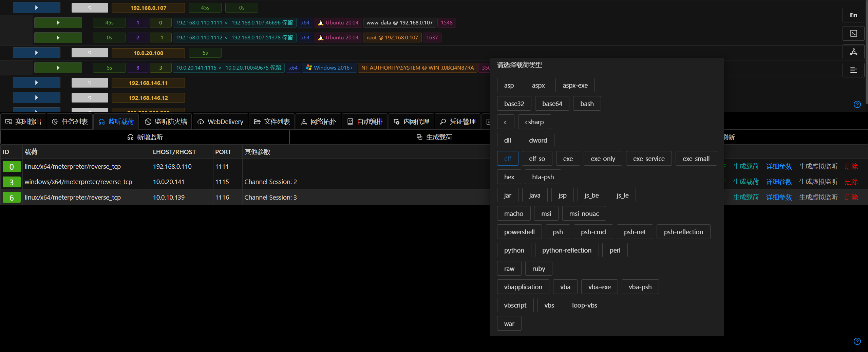This screenshot has width=868, height=352.
Task: Choose loop-vbs payload type
Action: (x=584, y=305)
